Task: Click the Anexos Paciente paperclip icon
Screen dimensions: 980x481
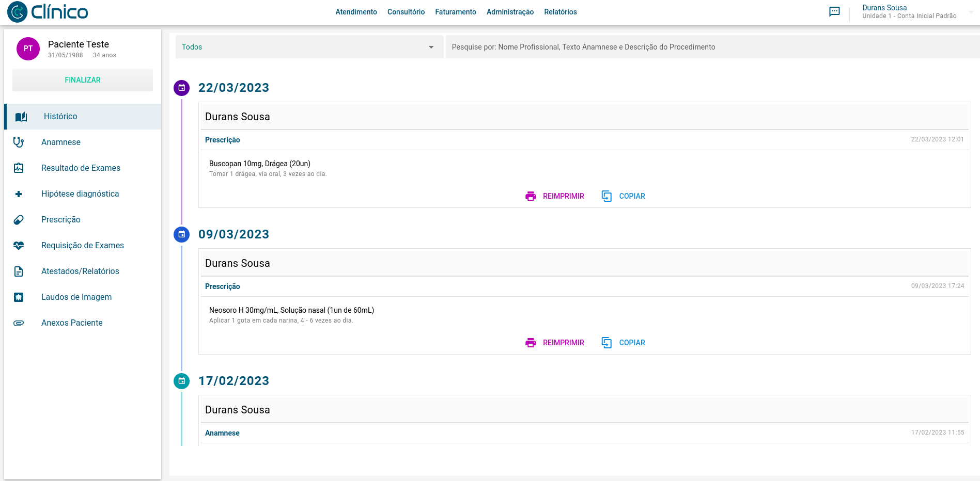Action: point(19,323)
